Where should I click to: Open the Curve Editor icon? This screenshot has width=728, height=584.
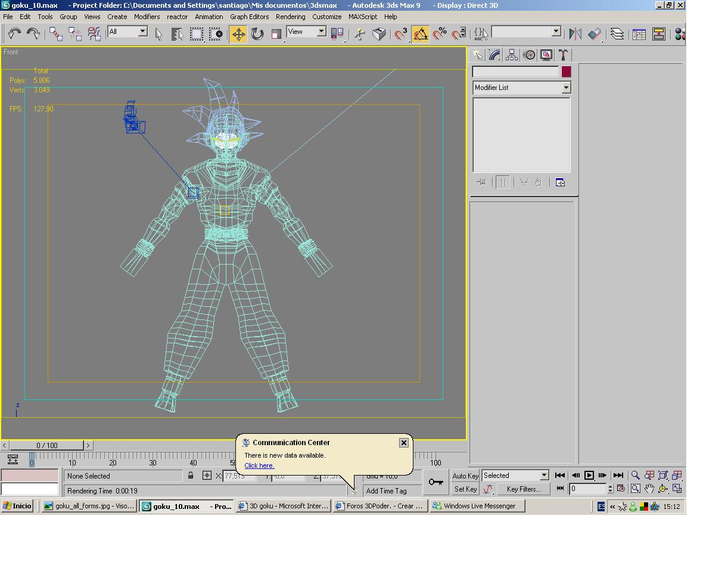coord(639,34)
